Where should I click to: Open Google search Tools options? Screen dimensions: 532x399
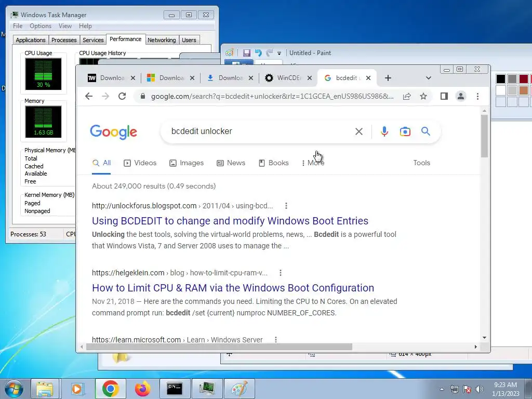[x=422, y=163]
